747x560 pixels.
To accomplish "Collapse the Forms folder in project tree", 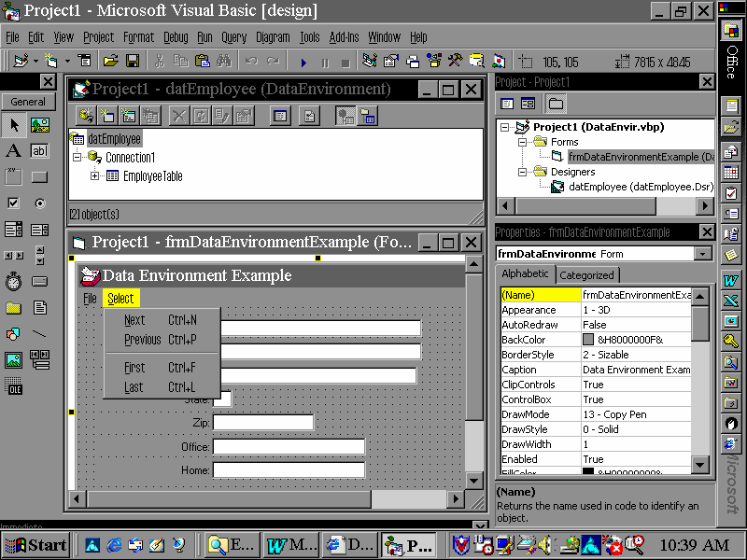I will coord(524,142).
